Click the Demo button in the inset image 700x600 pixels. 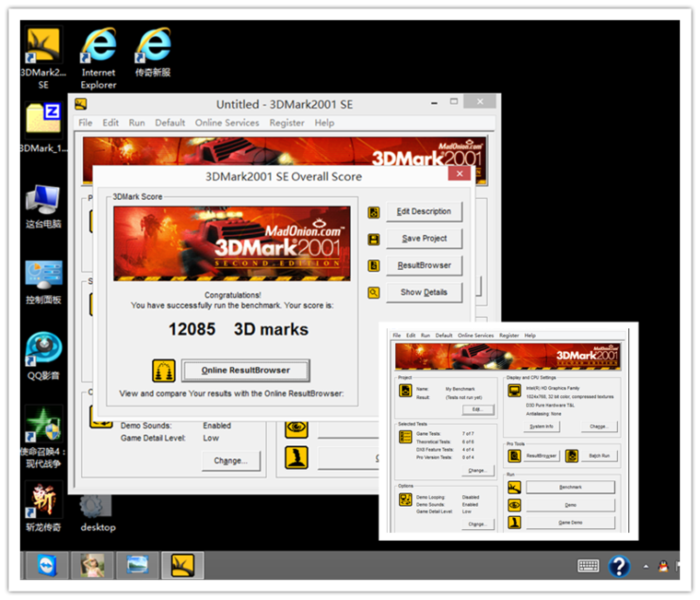(570, 505)
